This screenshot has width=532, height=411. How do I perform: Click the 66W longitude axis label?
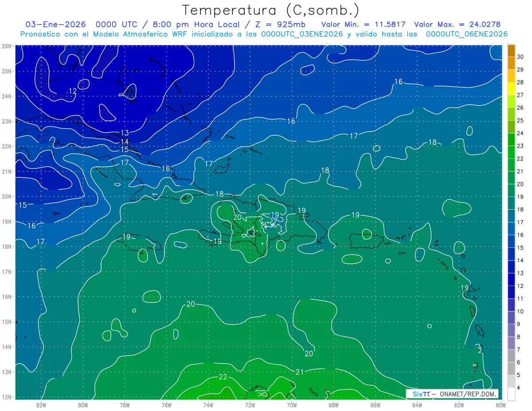pos(376,404)
